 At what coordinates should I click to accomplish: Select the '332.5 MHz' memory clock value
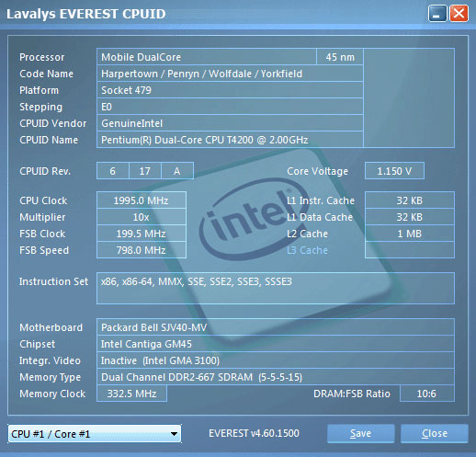click(x=131, y=394)
